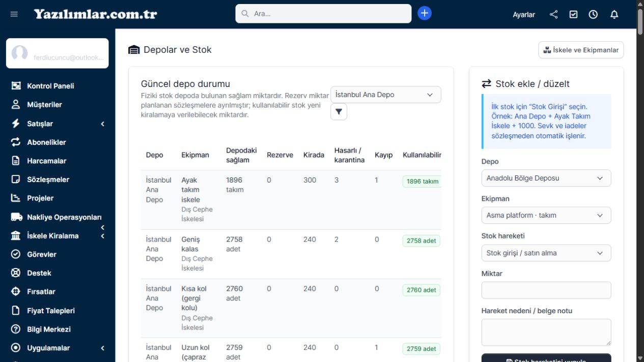Screen dimensions: 644x362
Task: Click the Nakliye Operasyonları truck icon
Action: click(16, 217)
